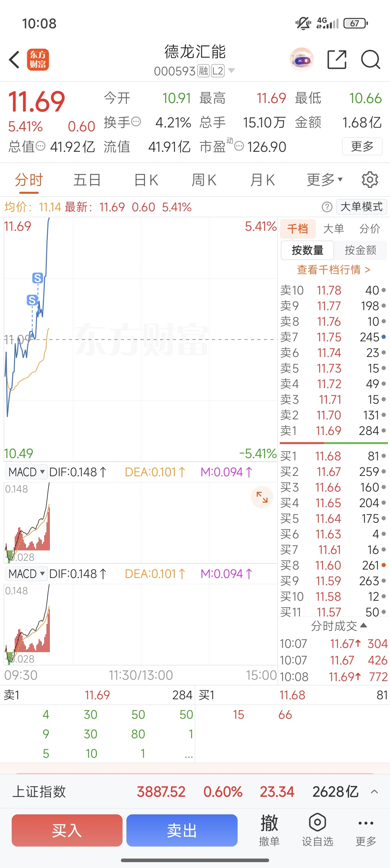Tap the info icon beside 总值
390x868 pixels.
(x=40, y=146)
